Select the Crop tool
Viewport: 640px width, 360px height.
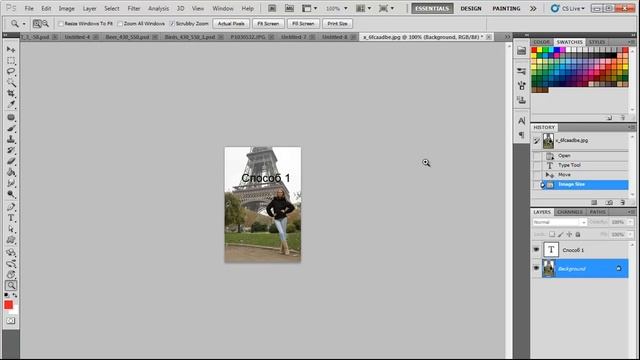(x=11, y=93)
